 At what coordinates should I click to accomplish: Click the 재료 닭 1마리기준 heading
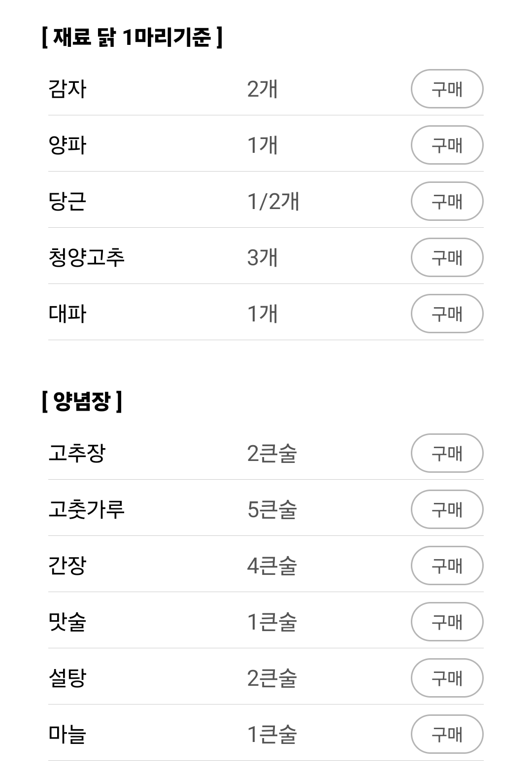coord(132,37)
